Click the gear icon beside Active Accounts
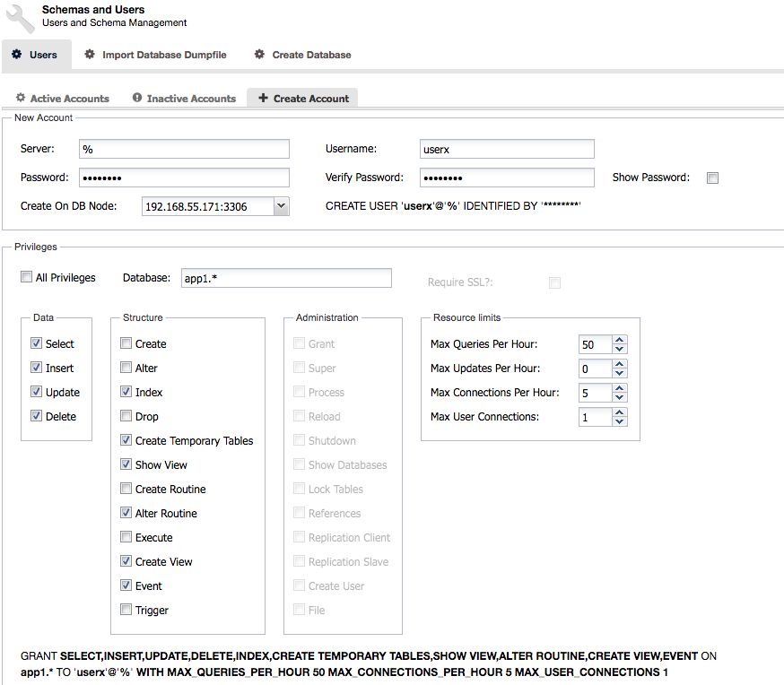 21,98
